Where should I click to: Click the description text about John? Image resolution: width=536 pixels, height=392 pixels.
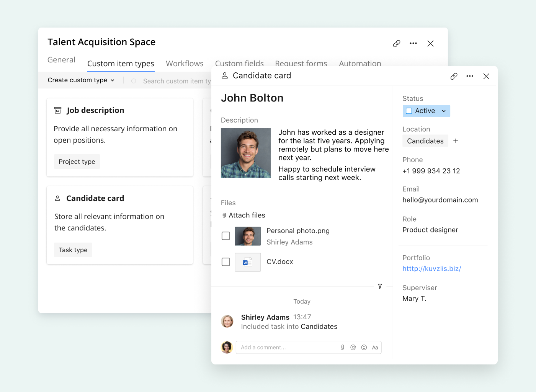coord(333,155)
